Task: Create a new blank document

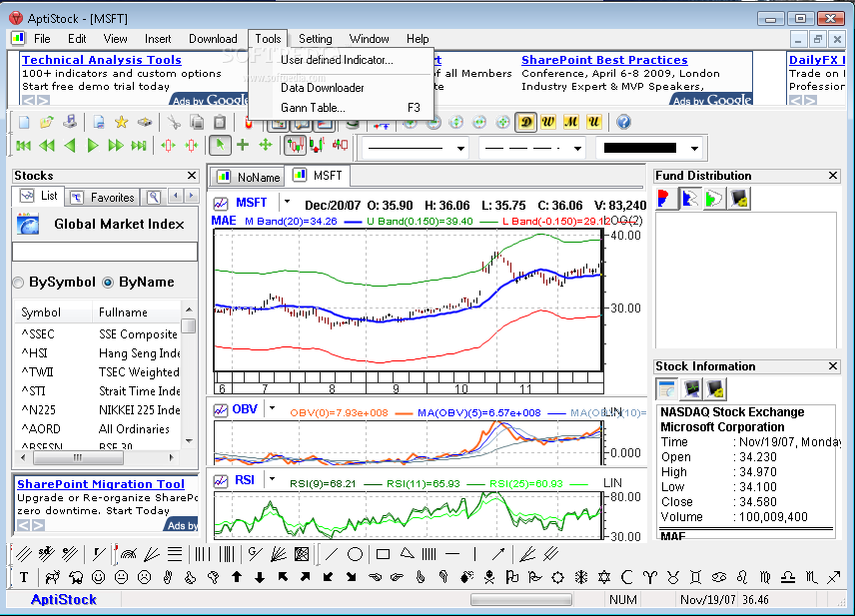Action: point(24,122)
